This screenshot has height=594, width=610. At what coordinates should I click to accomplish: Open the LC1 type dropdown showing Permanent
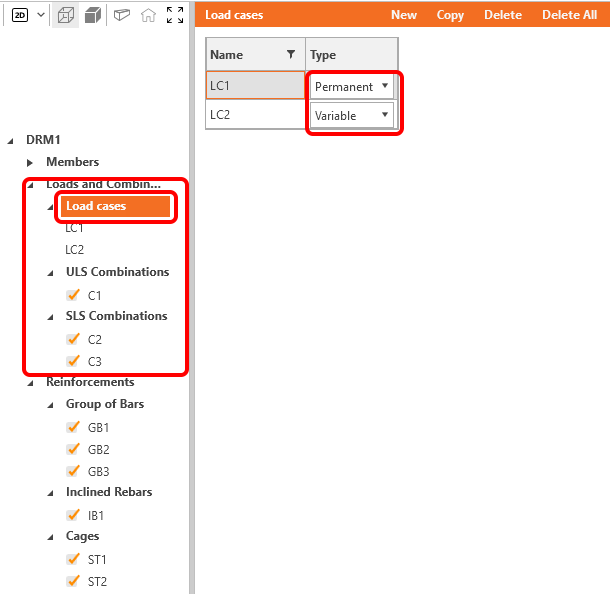pos(385,87)
